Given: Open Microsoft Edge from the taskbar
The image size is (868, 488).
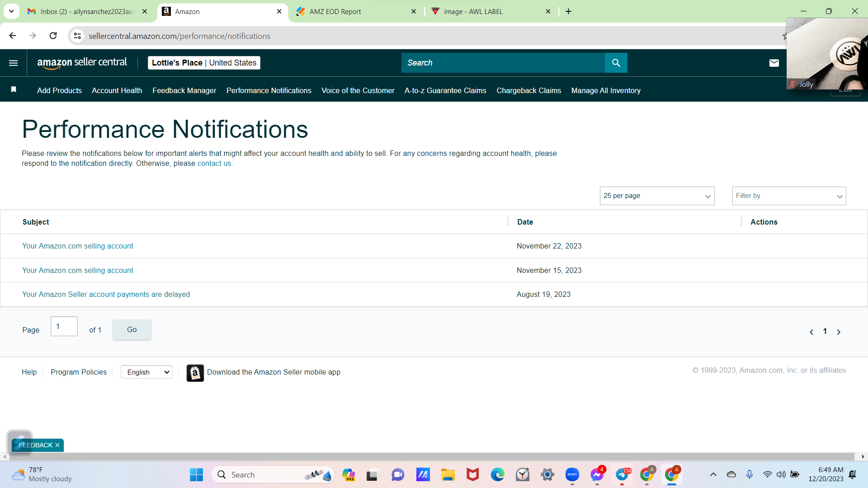Looking at the screenshot, I should click(x=497, y=475).
